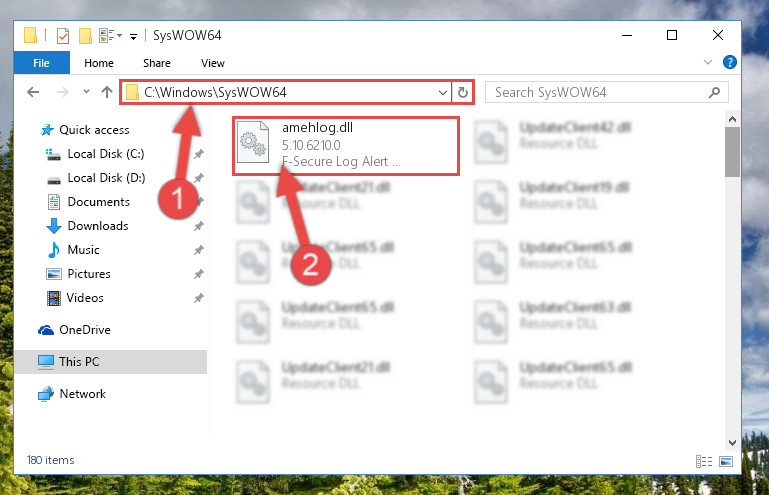The height and width of the screenshot is (495, 769).
Task: Open the Explorer Help icon
Action: [729, 62]
